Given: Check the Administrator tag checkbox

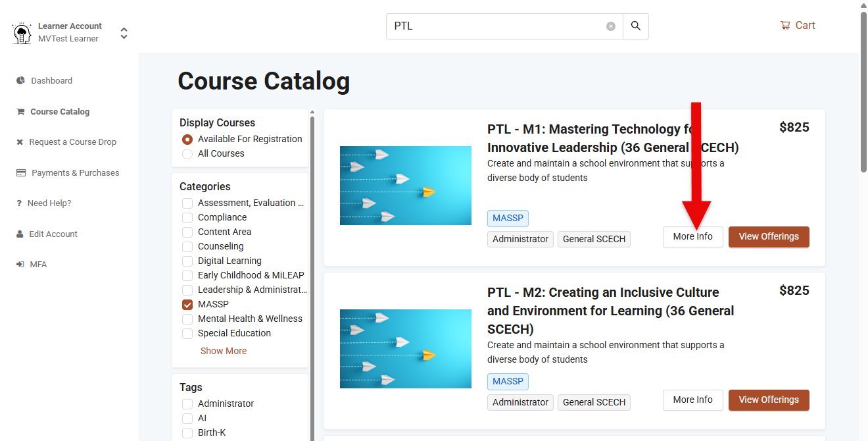Looking at the screenshot, I should tap(187, 404).
